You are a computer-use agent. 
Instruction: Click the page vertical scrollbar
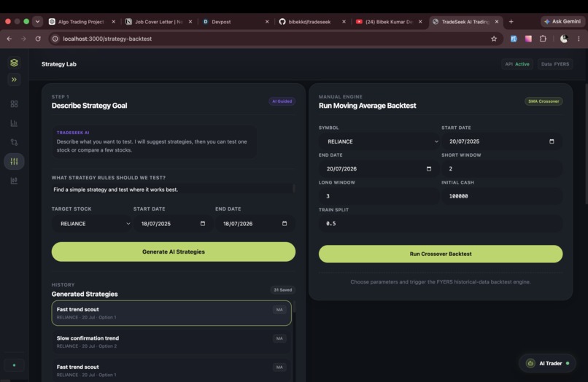tap(586, 144)
